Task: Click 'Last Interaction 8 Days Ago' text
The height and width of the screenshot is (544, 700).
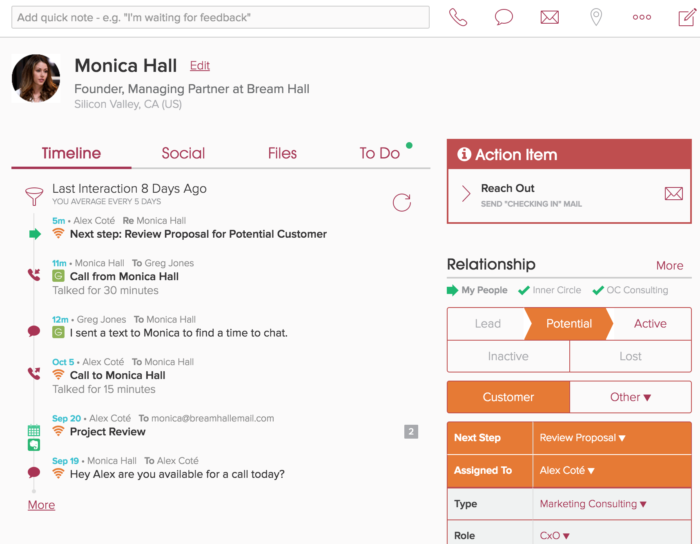Action: point(129,188)
